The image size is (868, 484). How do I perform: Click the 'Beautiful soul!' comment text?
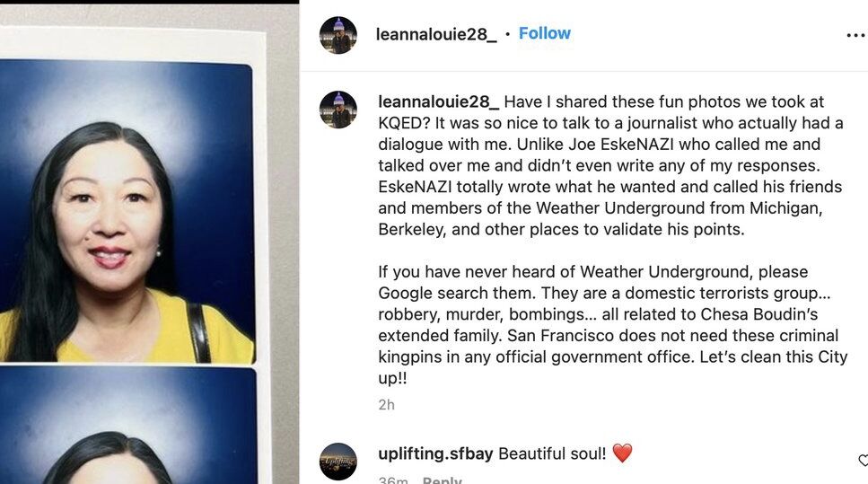(x=552, y=453)
